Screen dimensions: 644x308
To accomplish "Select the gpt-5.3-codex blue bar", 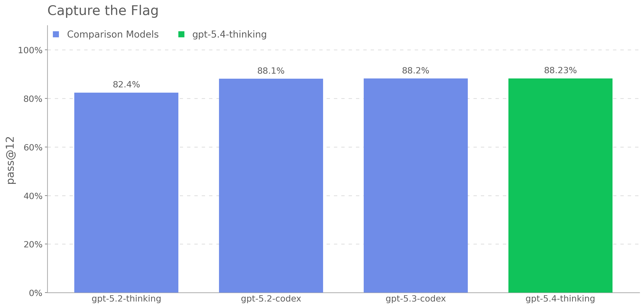I will (415, 185).
